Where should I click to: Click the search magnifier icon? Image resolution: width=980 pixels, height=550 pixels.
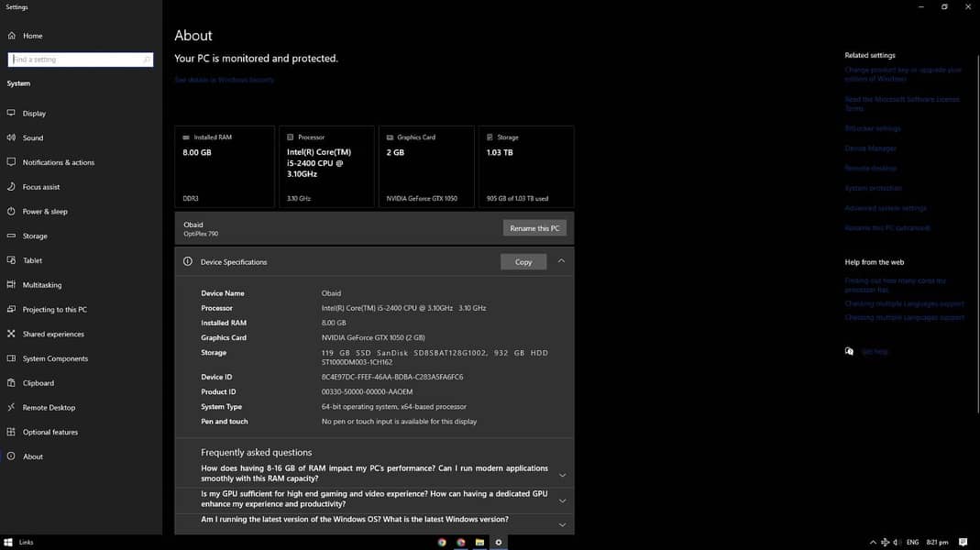click(x=147, y=60)
